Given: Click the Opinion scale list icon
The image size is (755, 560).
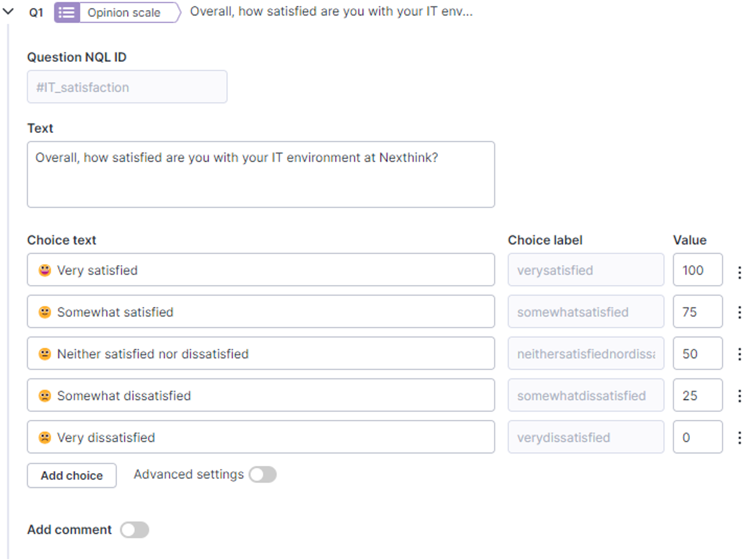Looking at the screenshot, I should (67, 13).
